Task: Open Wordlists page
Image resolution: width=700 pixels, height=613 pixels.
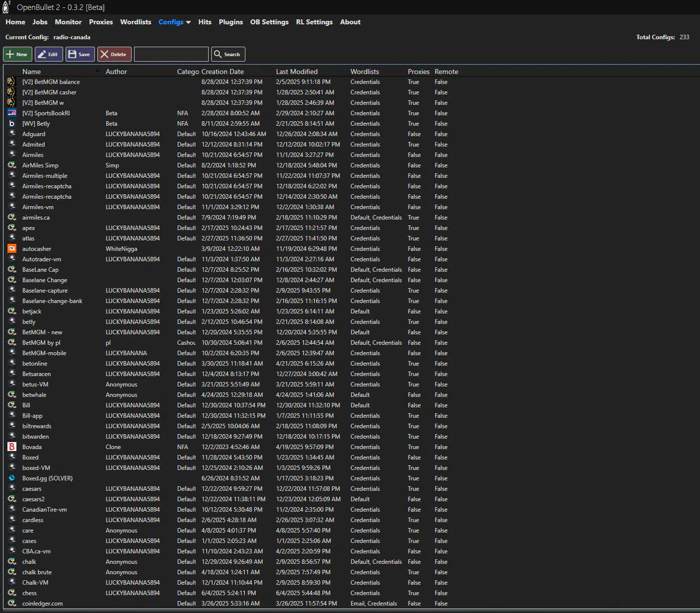Action: 136,22
